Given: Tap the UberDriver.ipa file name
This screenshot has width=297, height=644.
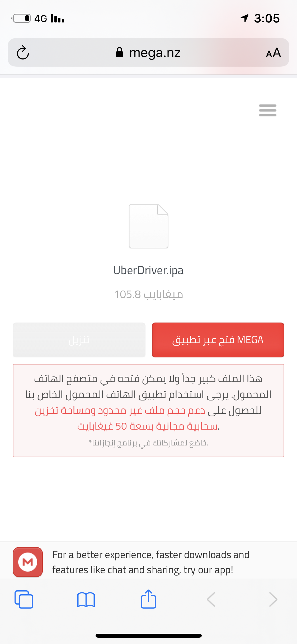Looking at the screenshot, I should 148,270.
